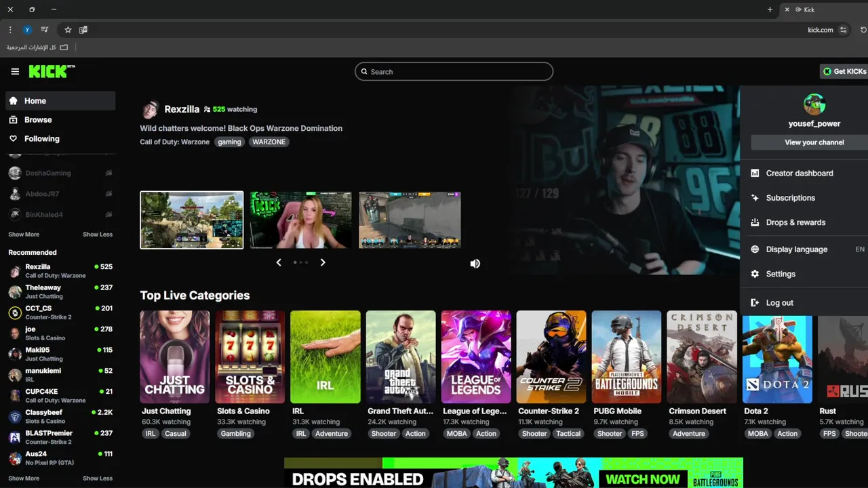The image size is (868, 488).
Task: Click Show More under Recommended list
Action: [x=24, y=479]
